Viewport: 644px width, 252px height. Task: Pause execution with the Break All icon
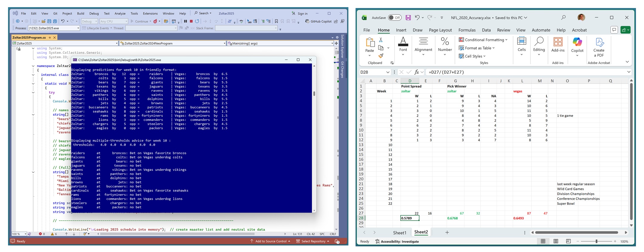pos(186,21)
